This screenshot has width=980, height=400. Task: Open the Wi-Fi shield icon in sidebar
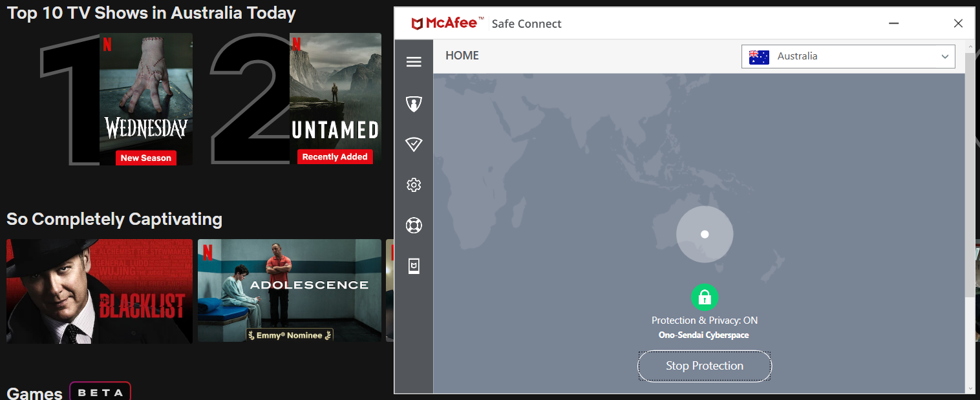[414, 145]
